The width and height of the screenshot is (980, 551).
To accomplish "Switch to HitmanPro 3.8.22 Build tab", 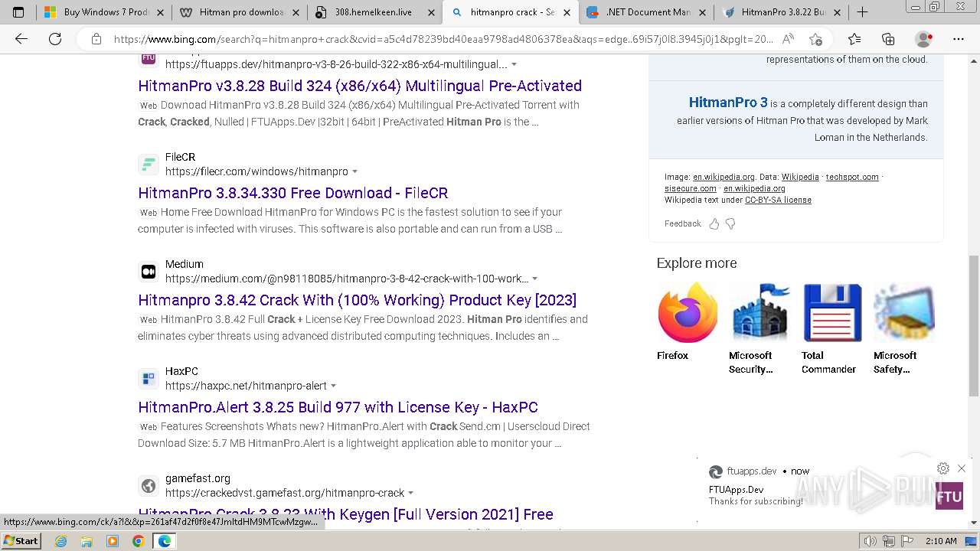I will (782, 12).
